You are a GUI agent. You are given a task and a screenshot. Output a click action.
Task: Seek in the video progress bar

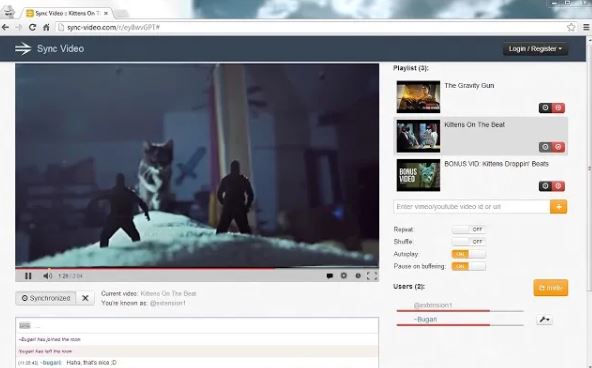tap(197, 269)
